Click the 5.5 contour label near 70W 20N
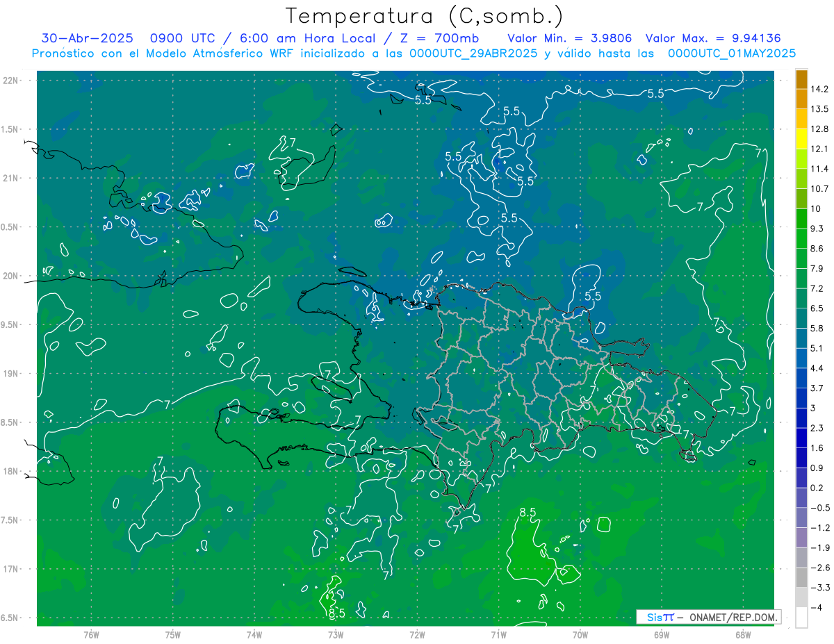This screenshot has height=644, width=834. pos(593,296)
